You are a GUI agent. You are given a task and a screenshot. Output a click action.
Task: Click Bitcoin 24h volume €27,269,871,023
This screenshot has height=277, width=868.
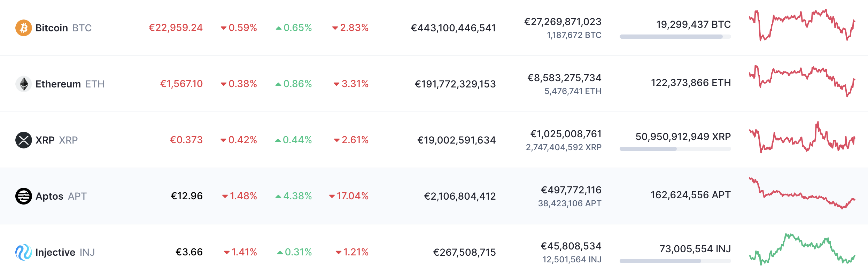[x=563, y=22]
